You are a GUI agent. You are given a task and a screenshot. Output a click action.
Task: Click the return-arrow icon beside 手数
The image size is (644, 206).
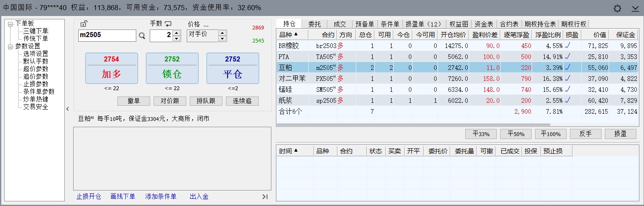[168, 24]
